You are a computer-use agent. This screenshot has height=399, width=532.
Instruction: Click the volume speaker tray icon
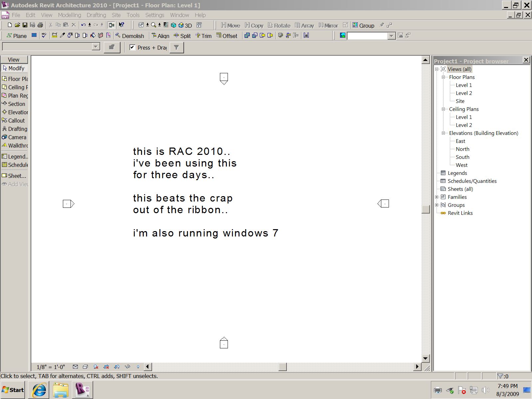point(485,390)
